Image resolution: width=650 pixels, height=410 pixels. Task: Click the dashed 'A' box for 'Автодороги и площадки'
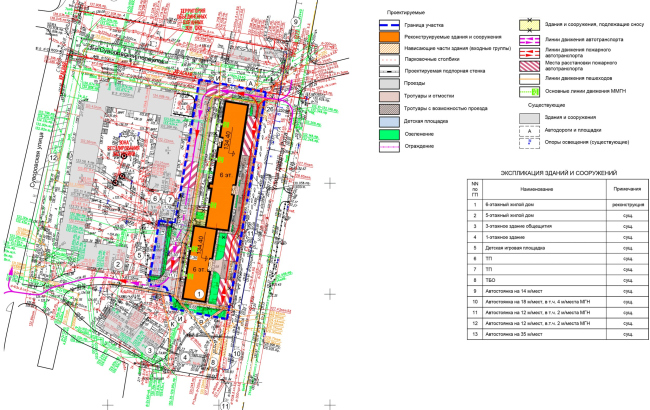[x=529, y=131]
